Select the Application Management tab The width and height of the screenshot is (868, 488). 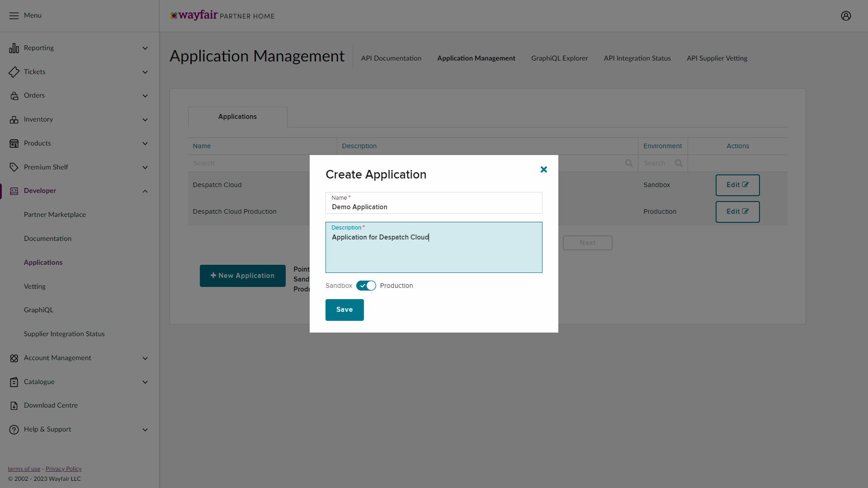[x=476, y=58]
